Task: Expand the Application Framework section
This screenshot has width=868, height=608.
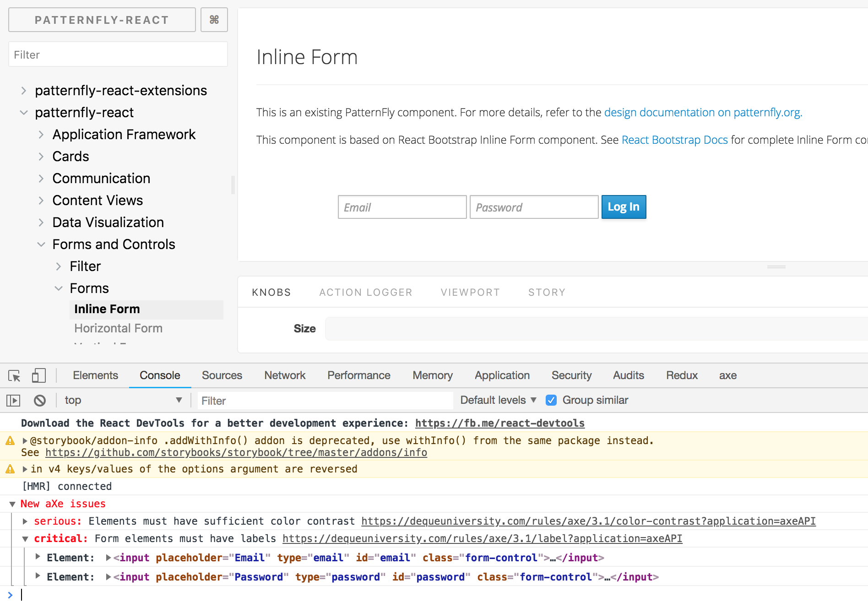Action: coord(41,135)
